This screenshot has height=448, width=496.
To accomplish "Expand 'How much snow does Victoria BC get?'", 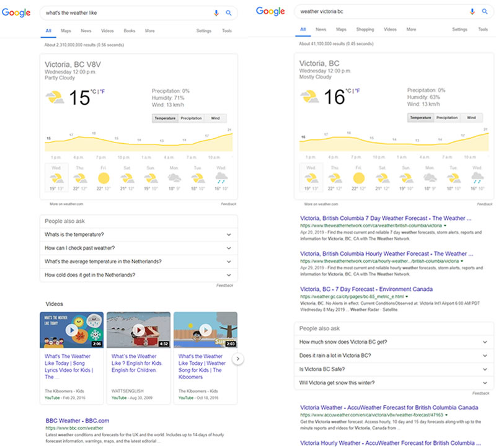I will tap(394, 342).
